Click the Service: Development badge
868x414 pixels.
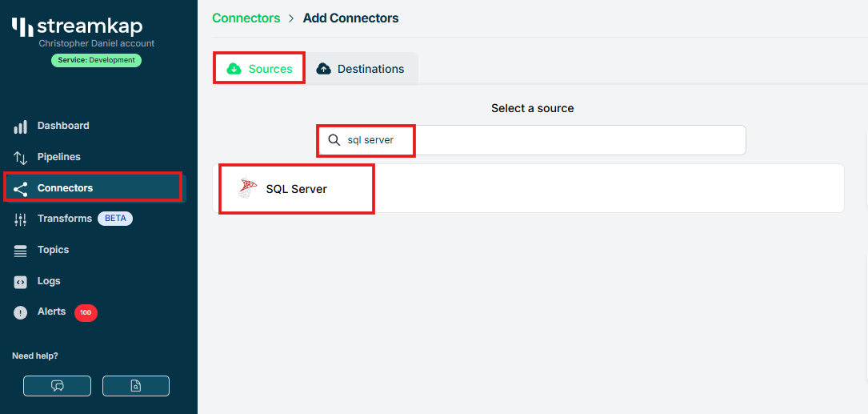coord(96,60)
